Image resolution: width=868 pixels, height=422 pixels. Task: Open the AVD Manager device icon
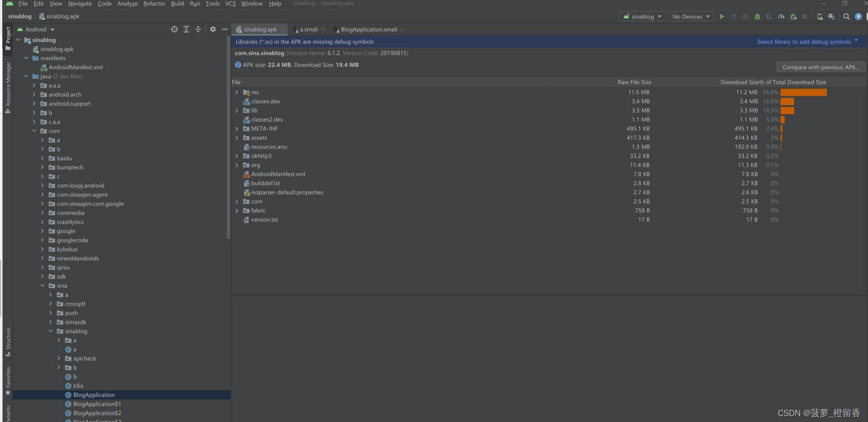pyautogui.click(x=820, y=16)
